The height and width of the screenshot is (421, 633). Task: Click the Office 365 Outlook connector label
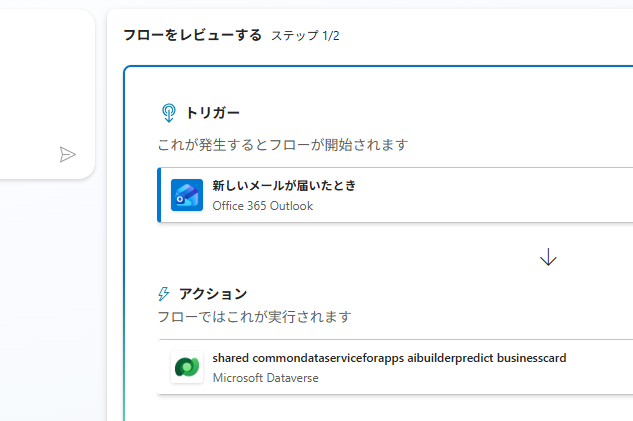pyautogui.click(x=262, y=206)
